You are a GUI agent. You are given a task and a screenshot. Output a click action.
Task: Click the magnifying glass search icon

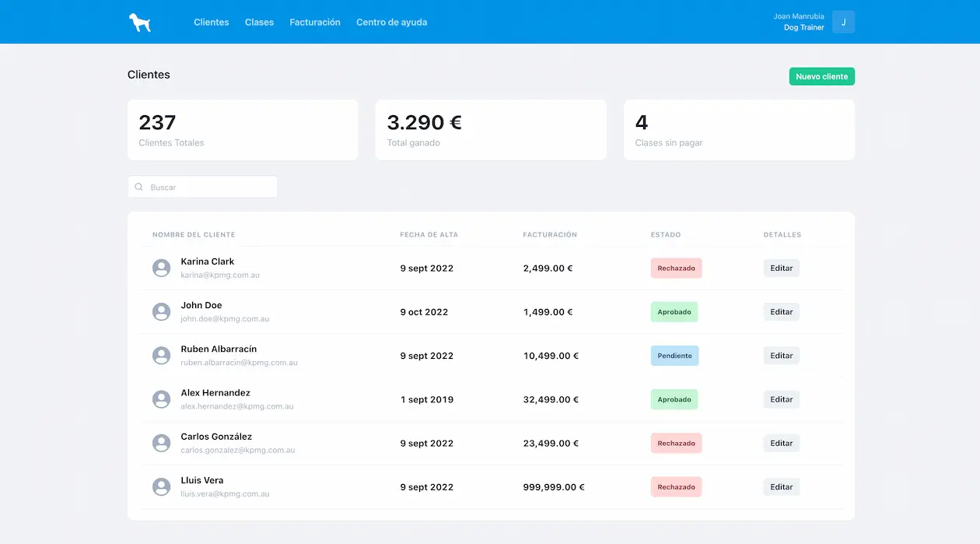click(138, 187)
